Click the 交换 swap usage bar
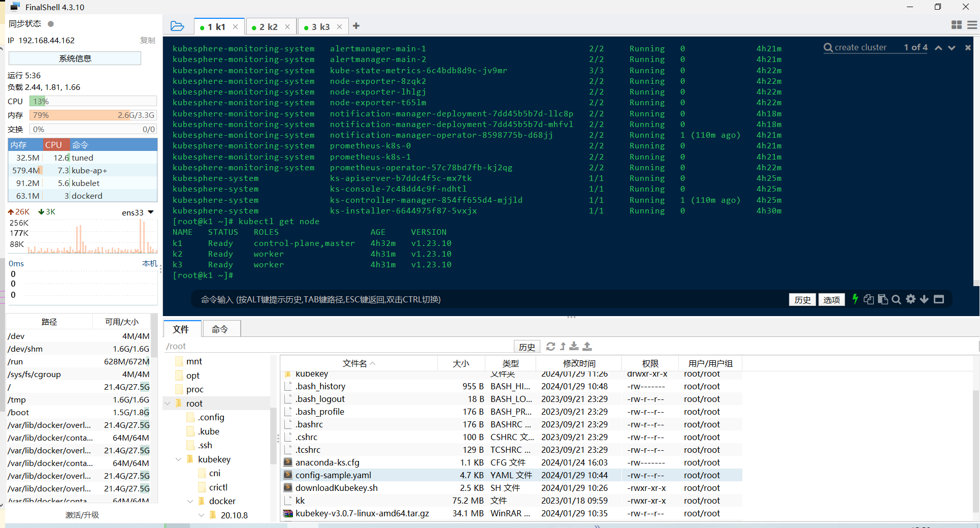This screenshot has height=528, width=980. pos(93,130)
